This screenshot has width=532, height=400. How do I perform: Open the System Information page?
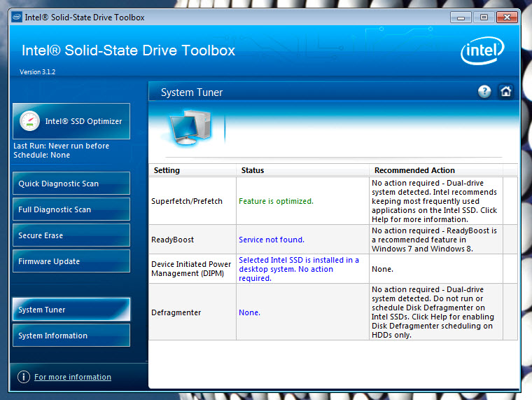pos(71,336)
